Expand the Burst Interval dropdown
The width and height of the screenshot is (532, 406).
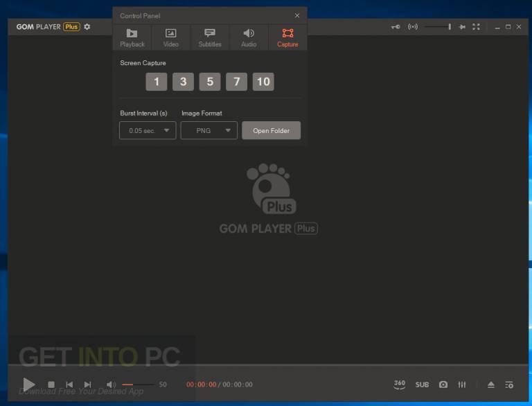[x=148, y=130]
